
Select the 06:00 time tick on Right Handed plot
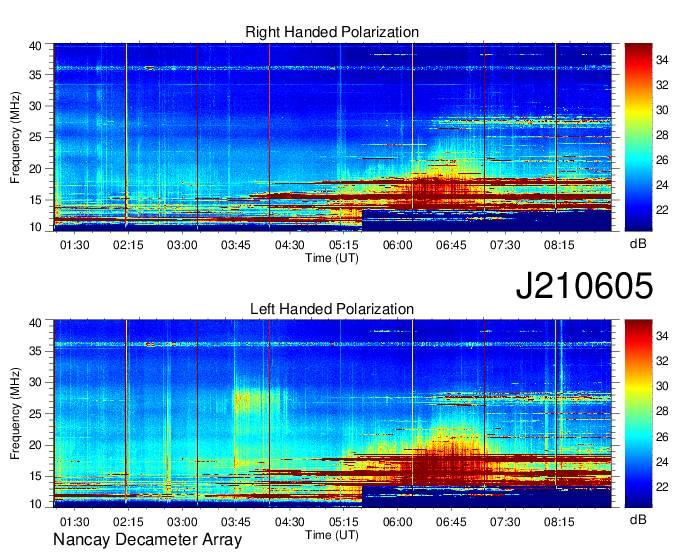(x=398, y=245)
